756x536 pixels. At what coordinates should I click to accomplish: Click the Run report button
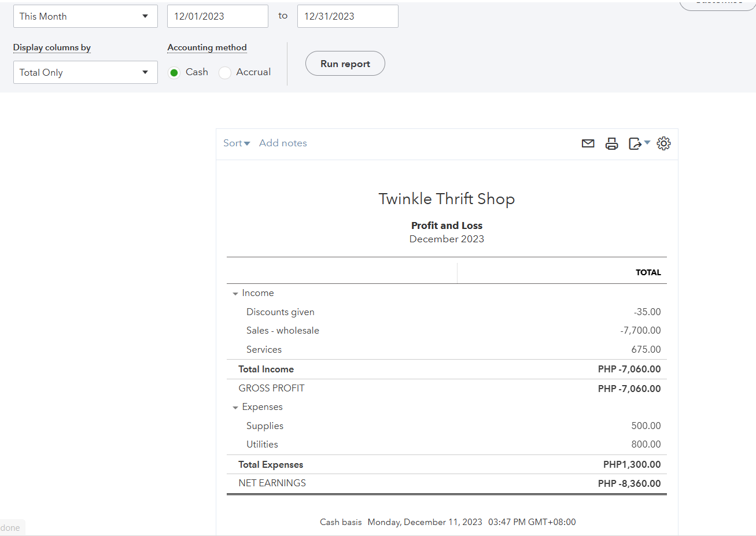click(345, 64)
